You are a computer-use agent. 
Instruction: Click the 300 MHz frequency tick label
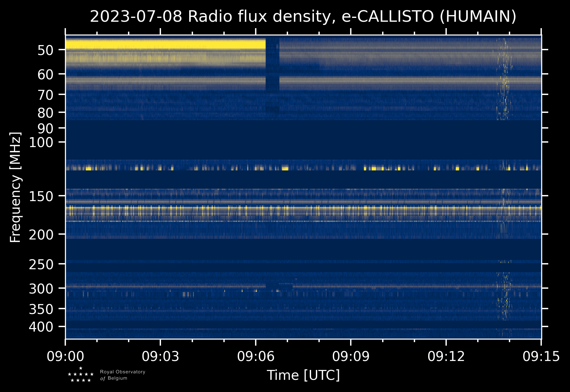coord(41,289)
